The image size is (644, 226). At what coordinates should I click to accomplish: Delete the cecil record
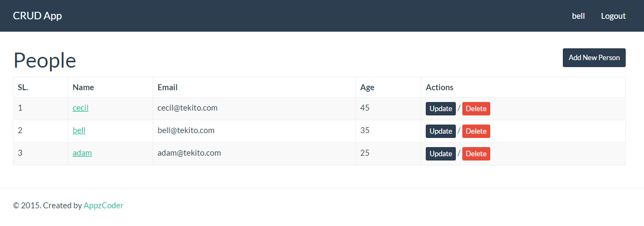476,108
